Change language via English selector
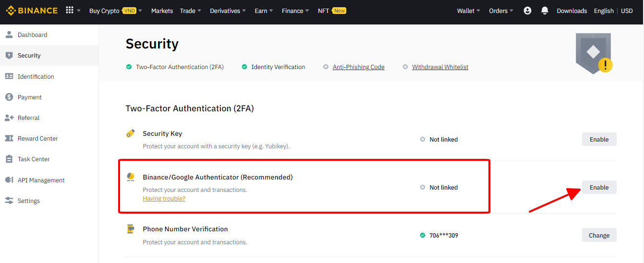The width and height of the screenshot is (644, 263). (x=604, y=11)
